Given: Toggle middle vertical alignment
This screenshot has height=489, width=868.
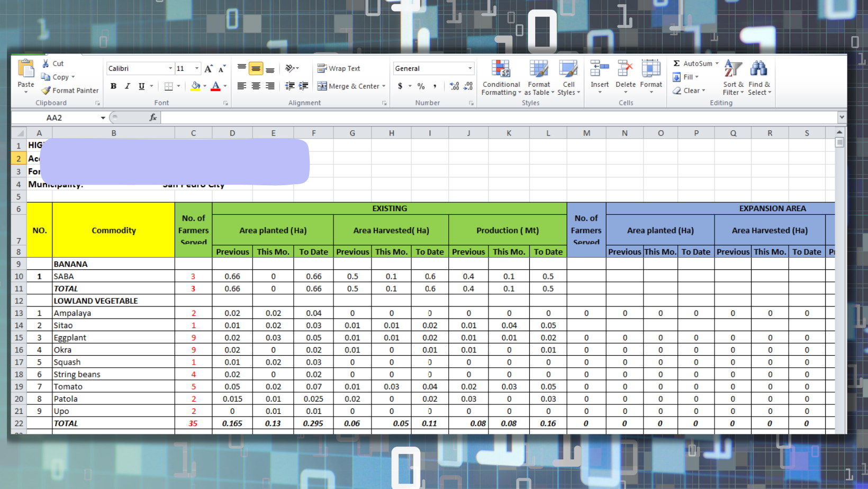Looking at the screenshot, I should [256, 68].
